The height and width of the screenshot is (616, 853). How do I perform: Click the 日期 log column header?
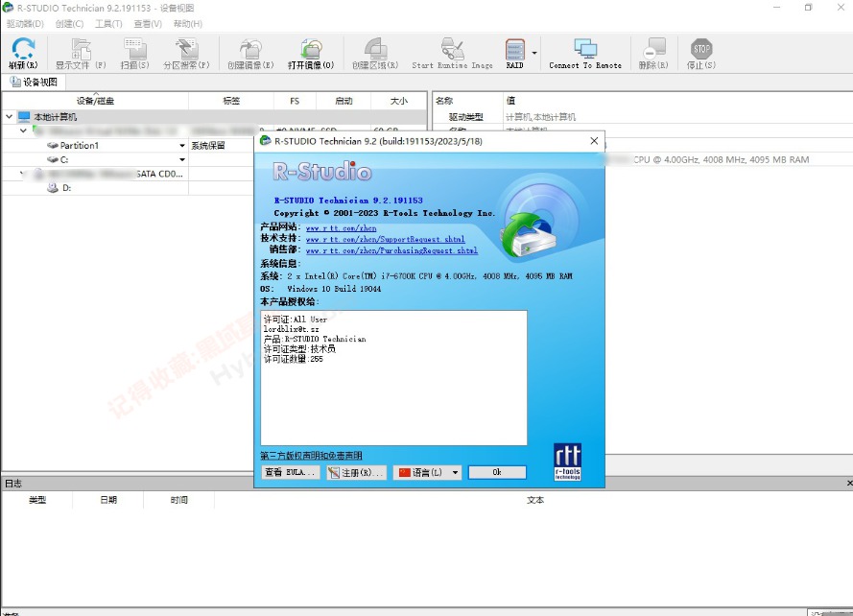click(x=108, y=500)
